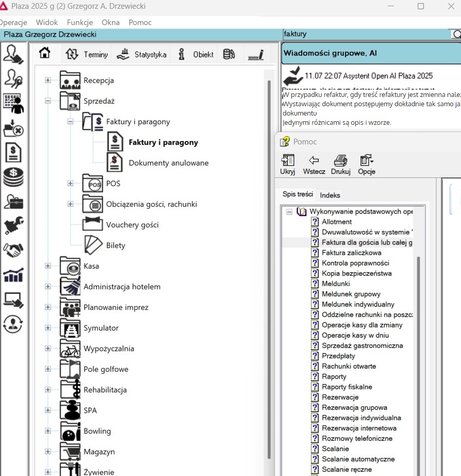This screenshot has width=461, height=476.
Task: Select Dokumenty anulowane tree item
Action: [169, 163]
